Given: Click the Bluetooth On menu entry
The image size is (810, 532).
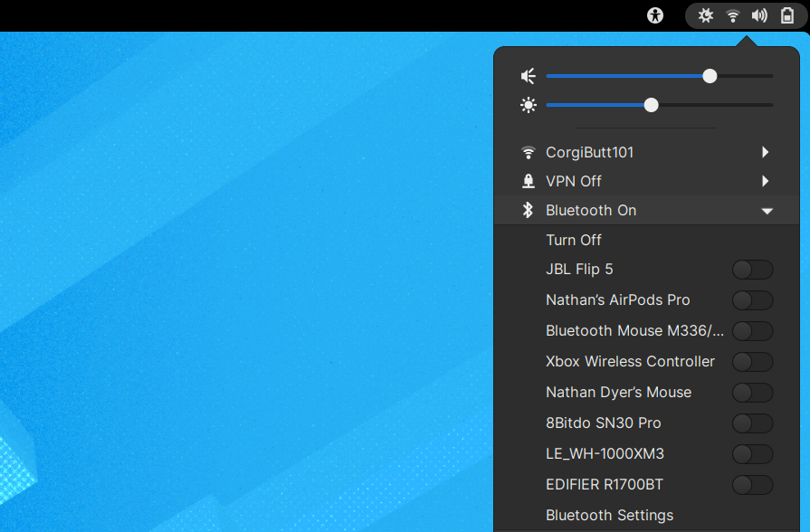Looking at the screenshot, I should tap(646, 210).
